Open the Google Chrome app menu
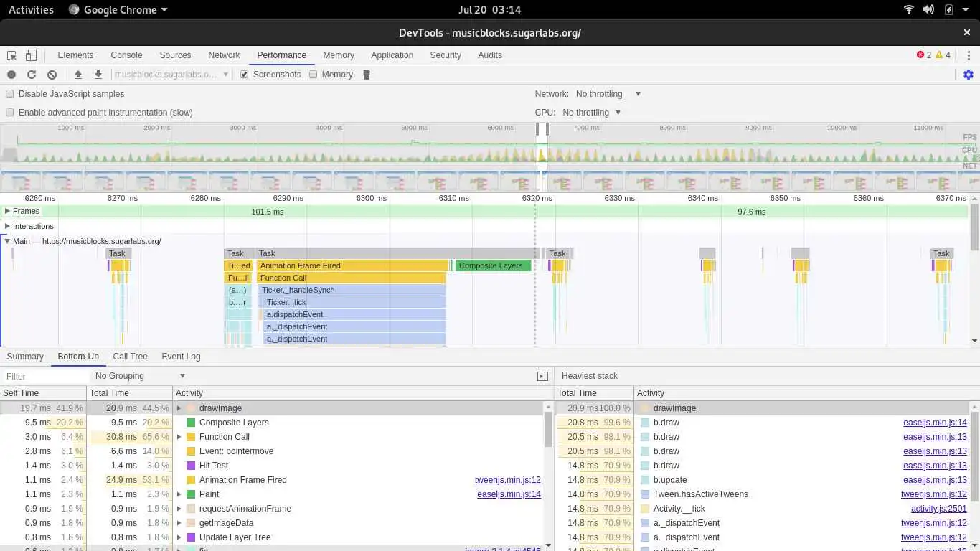This screenshot has width=980, height=551. click(x=118, y=10)
